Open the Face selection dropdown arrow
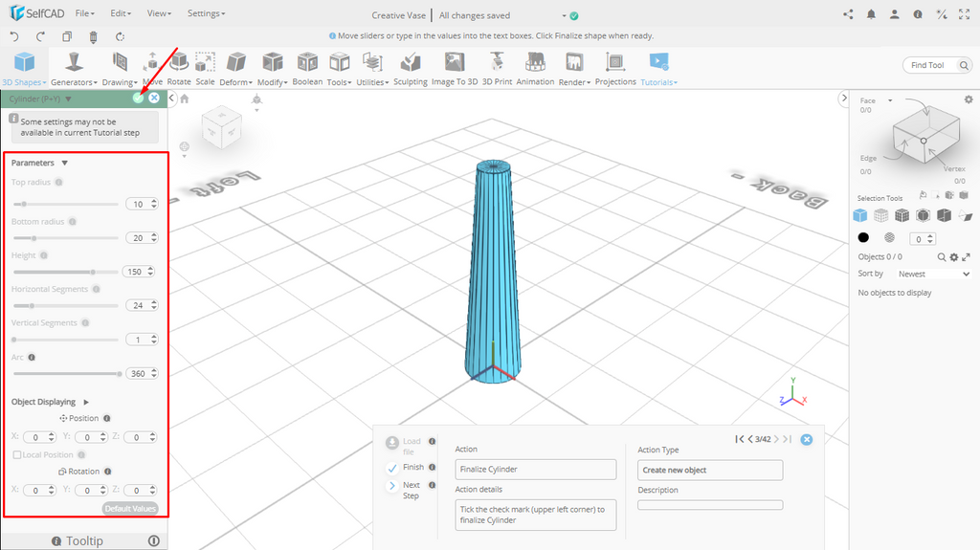Image resolution: width=980 pixels, height=550 pixels. [890, 100]
